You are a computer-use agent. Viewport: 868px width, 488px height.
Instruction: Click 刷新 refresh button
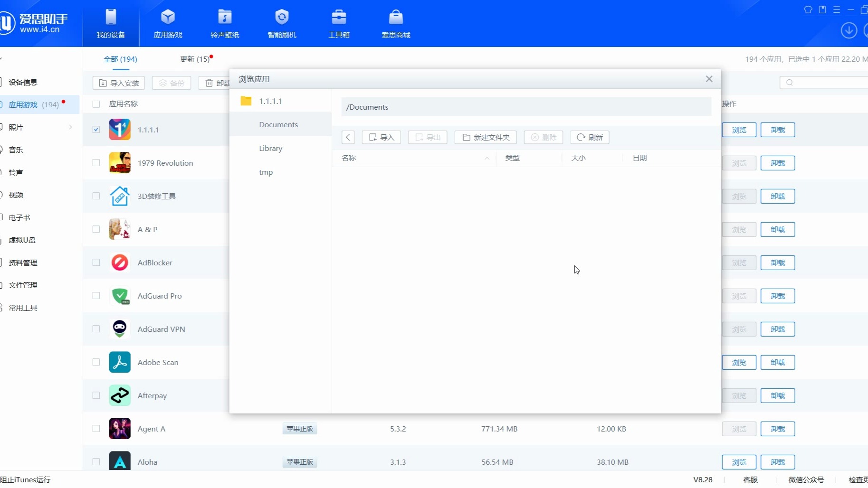click(x=590, y=137)
